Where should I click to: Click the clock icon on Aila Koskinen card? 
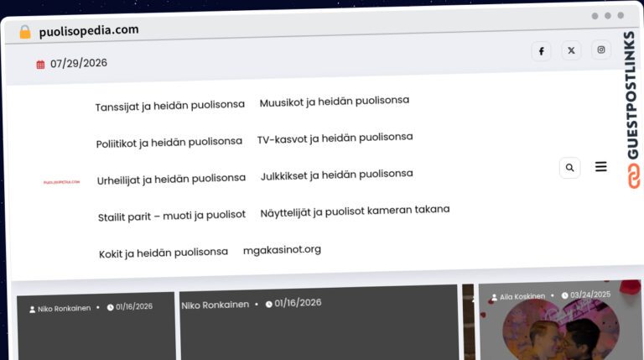point(564,295)
